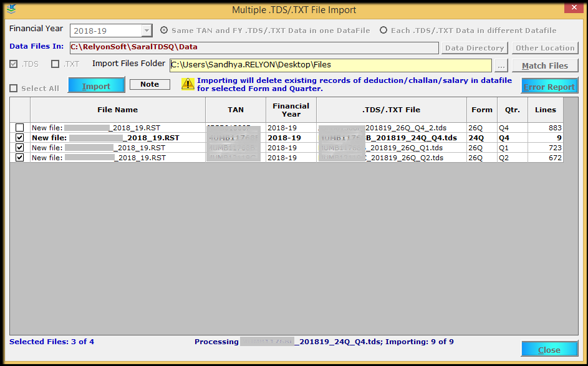Screen dimensions: 588x366
Task: Click the Error Report button
Action: click(549, 86)
